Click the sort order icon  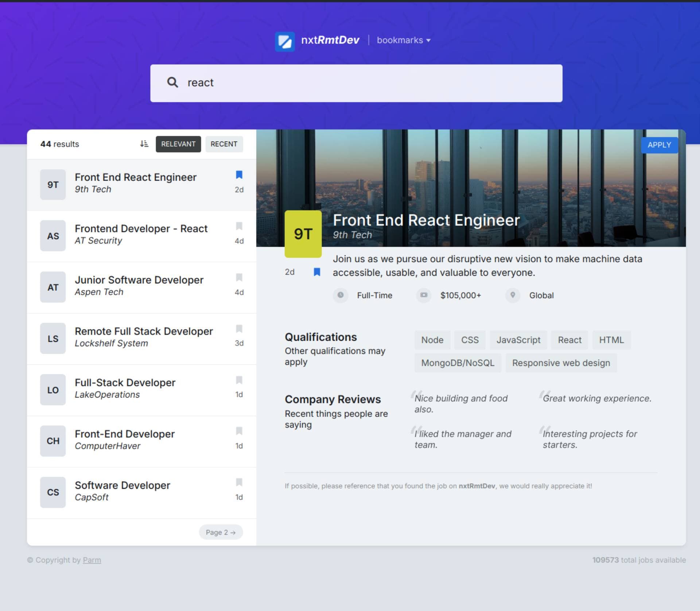144,144
